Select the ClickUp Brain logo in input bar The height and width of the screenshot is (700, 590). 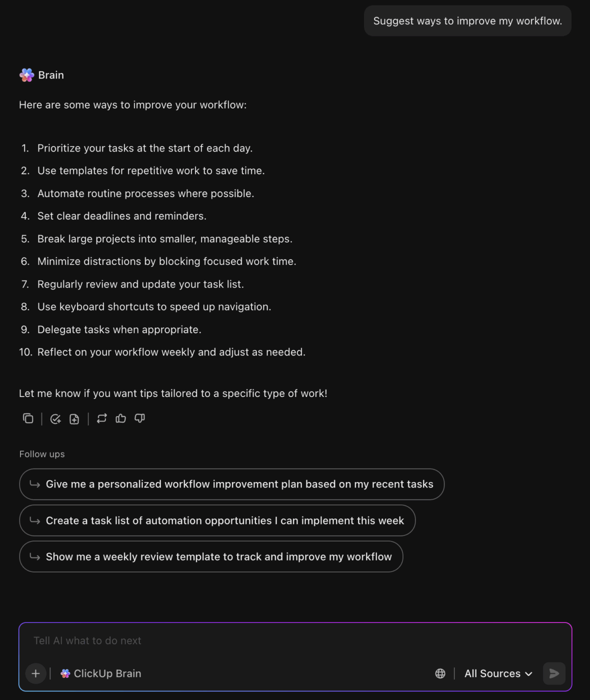click(x=65, y=673)
